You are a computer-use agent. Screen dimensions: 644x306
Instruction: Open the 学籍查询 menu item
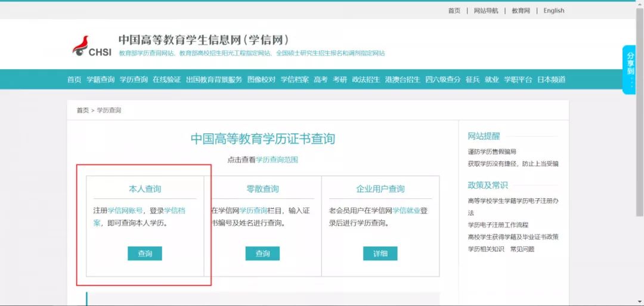coord(101,80)
